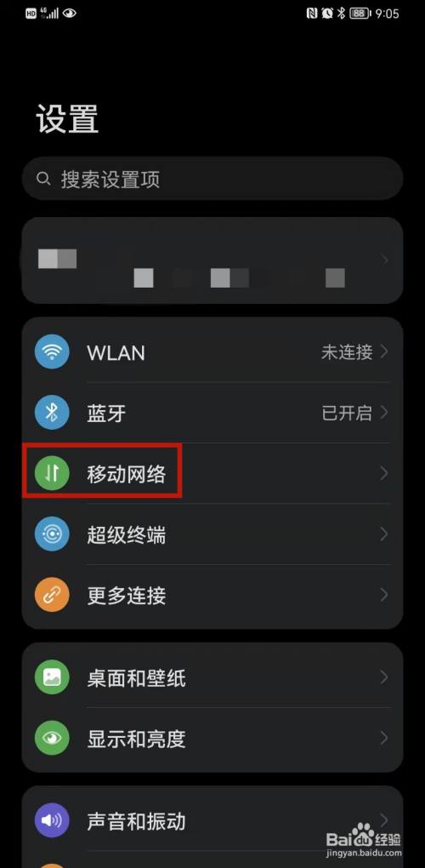Tap the 搜索设置项 search field

[x=212, y=179]
